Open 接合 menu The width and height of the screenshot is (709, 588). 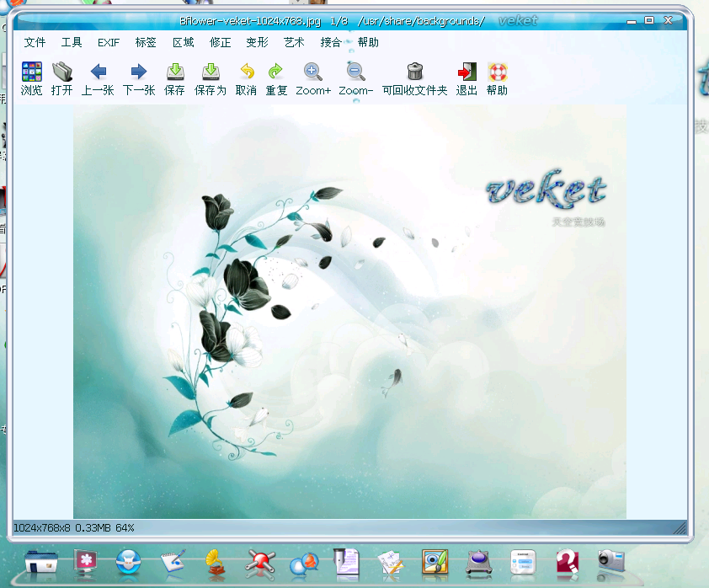tap(331, 42)
